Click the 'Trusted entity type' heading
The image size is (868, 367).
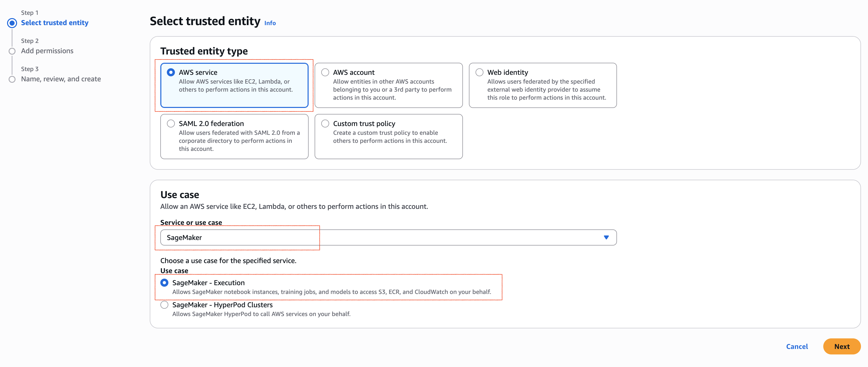click(x=204, y=51)
